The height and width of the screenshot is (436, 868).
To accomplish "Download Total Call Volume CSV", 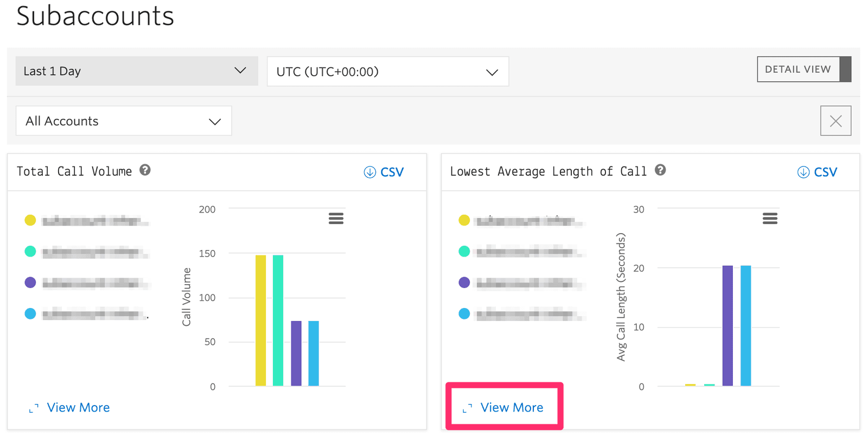I will (x=384, y=172).
